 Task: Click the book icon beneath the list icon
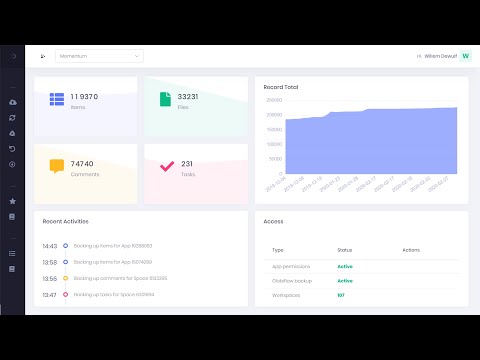[12, 269]
